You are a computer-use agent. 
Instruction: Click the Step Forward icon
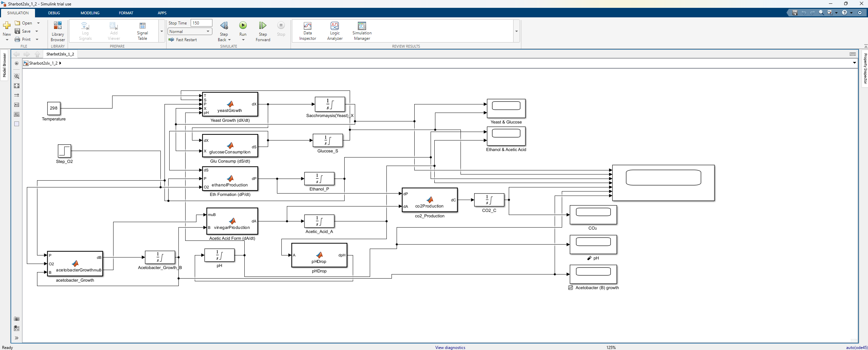pos(263,26)
